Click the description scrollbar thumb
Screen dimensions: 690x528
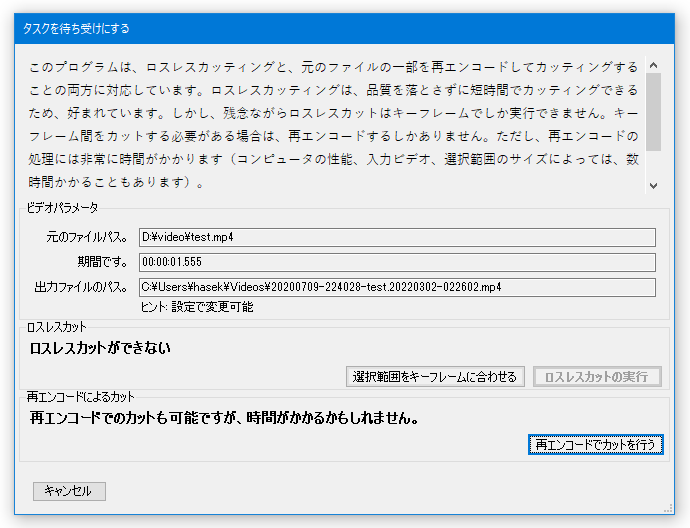653,112
